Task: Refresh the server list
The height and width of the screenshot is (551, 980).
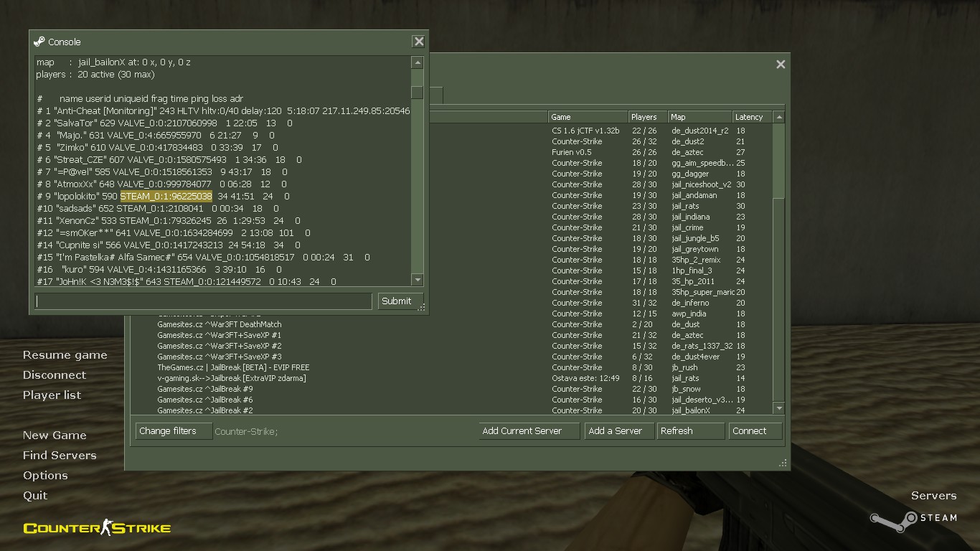Action: click(691, 431)
